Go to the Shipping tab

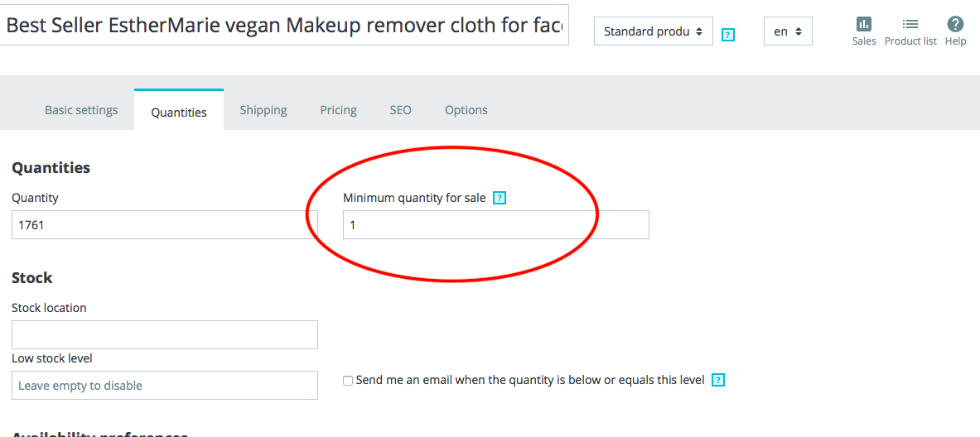263,110
